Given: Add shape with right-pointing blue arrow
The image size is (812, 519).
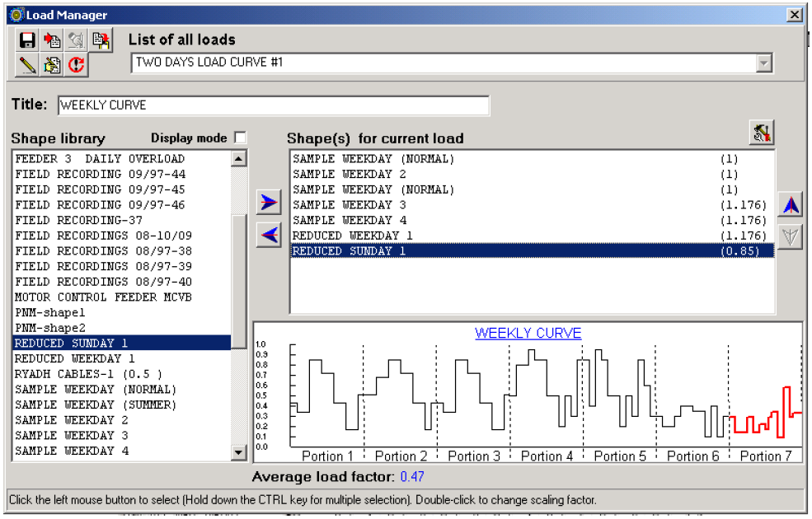Looking at the screenshot, I should 269,202.
